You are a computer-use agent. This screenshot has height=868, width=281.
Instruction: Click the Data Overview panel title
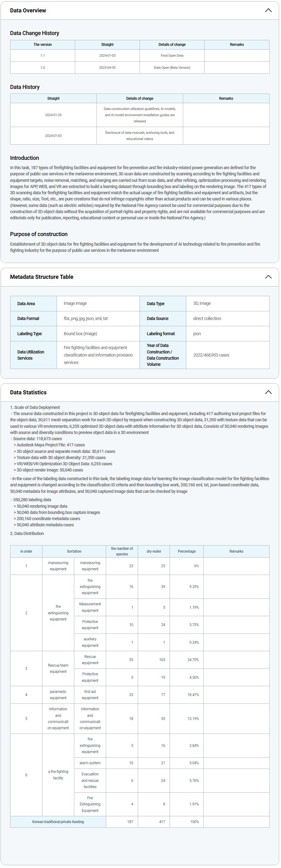(28, 11)
